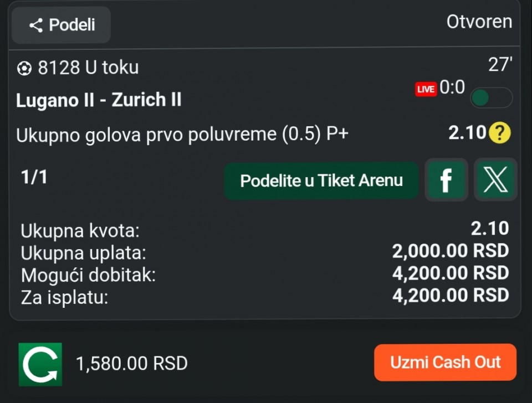Click the 1/1 selections counter

(x=34, y=178)
